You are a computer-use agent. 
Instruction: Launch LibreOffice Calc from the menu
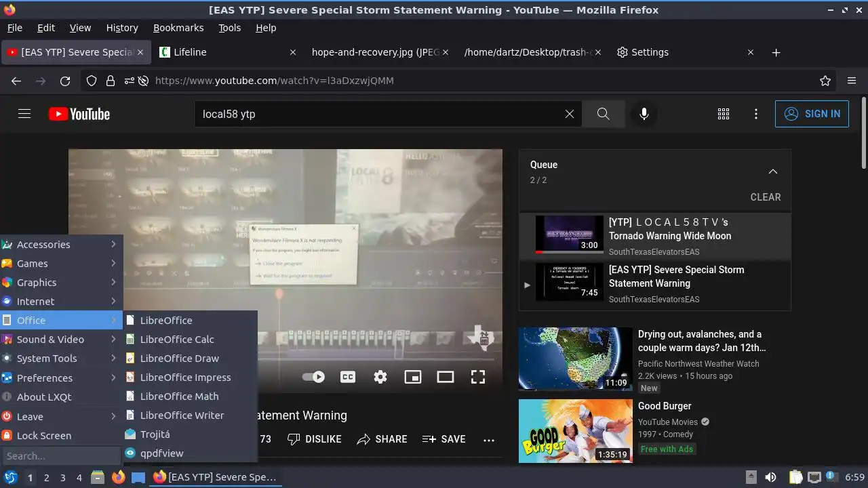(190, 339)
